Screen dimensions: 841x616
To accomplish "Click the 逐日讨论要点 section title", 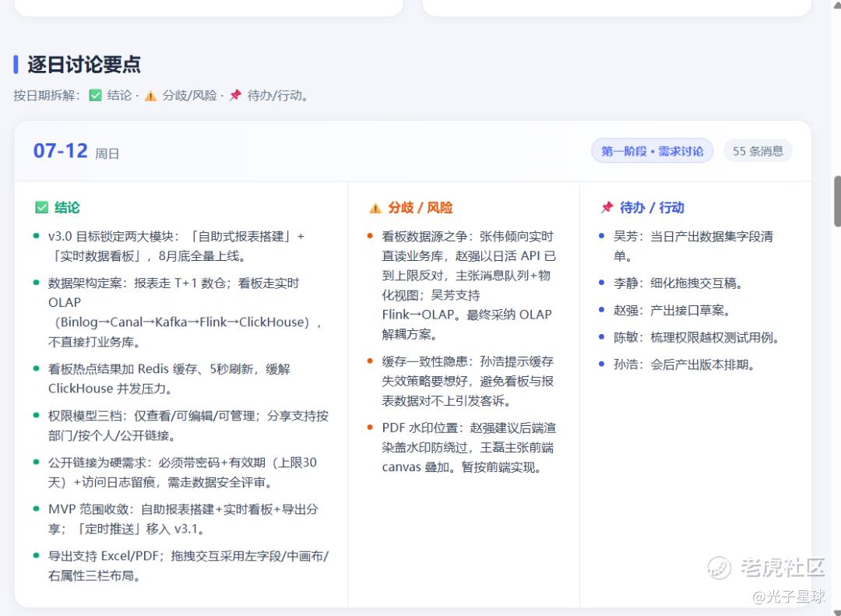I will [x=84, y=65].
